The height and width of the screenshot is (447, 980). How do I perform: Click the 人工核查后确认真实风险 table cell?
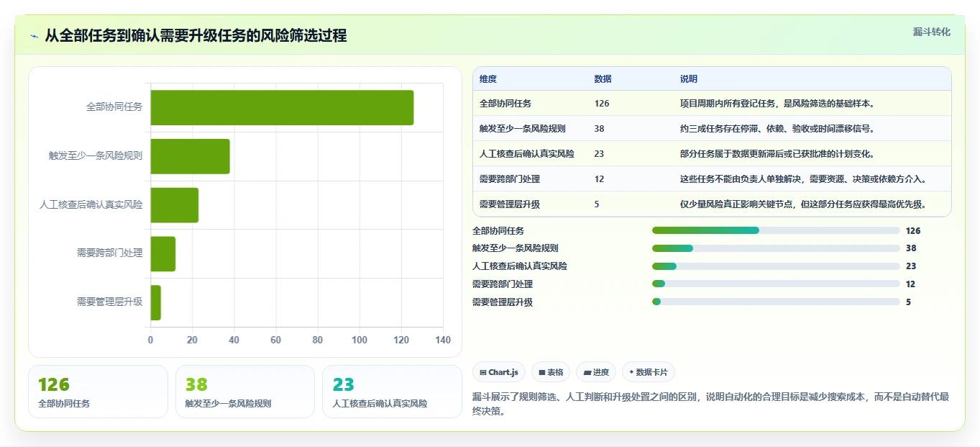click(527, 154)
